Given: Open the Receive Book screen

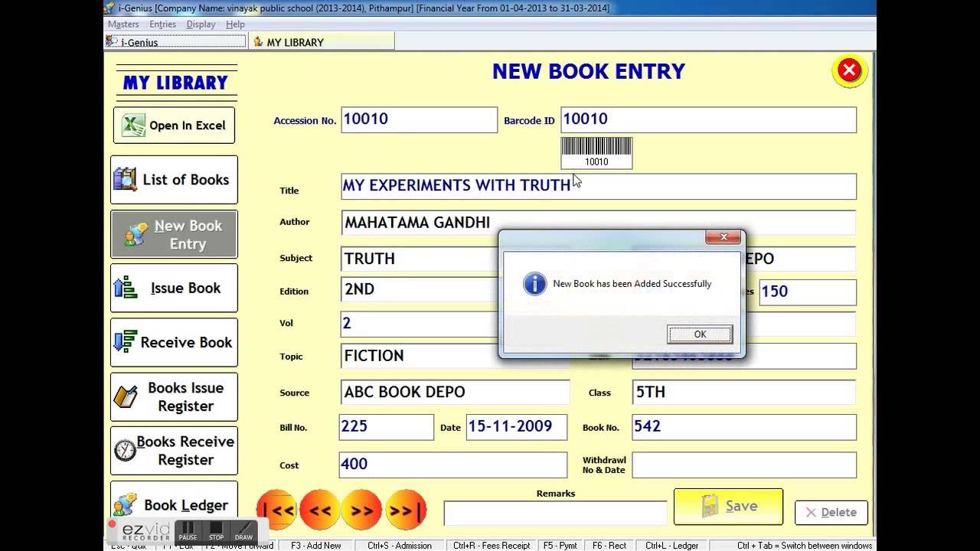Looking at the screenshot, I should tap(174, 342).
